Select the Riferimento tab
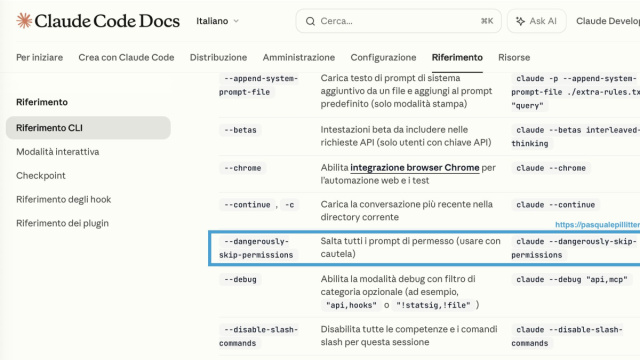Screen dimensions: 640x360 coord(457,58)
